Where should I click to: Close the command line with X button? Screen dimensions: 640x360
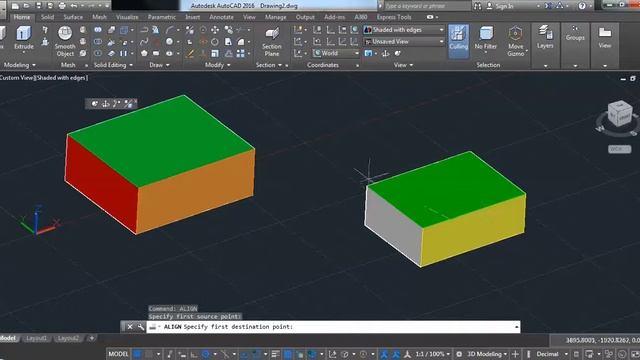pyautogui.click(x=130, y=327)
